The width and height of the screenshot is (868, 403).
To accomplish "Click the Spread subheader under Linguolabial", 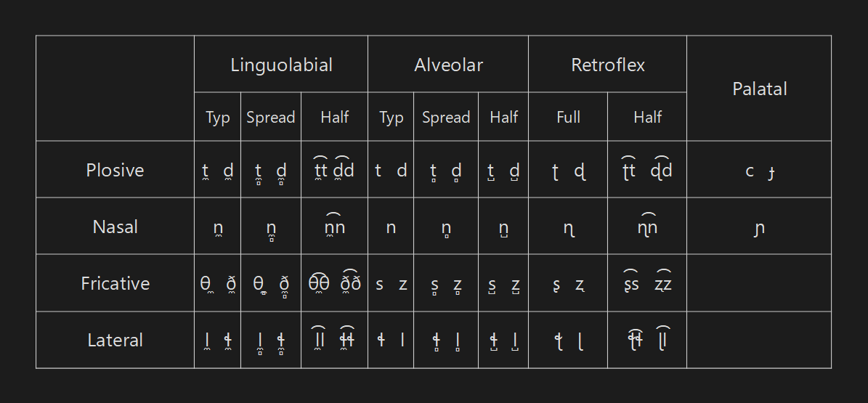I will point(271,117).
